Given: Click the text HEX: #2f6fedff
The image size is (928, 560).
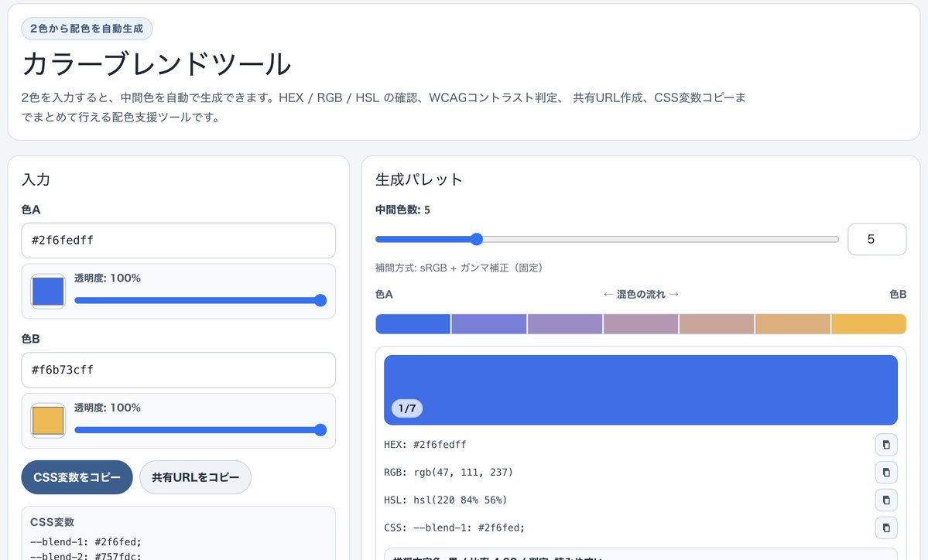Looking at the screenshot, I should (x=425, y=445).
